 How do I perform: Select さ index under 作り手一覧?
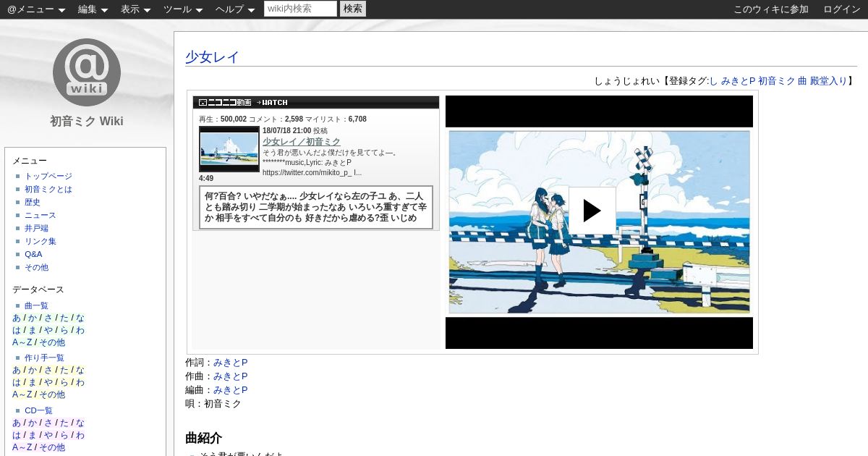coord(48,370)
